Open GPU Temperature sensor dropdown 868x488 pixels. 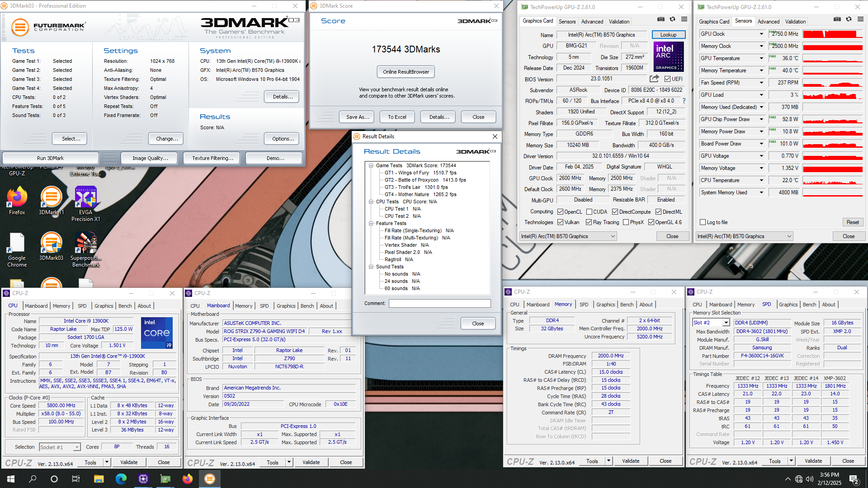coord(761,58)
